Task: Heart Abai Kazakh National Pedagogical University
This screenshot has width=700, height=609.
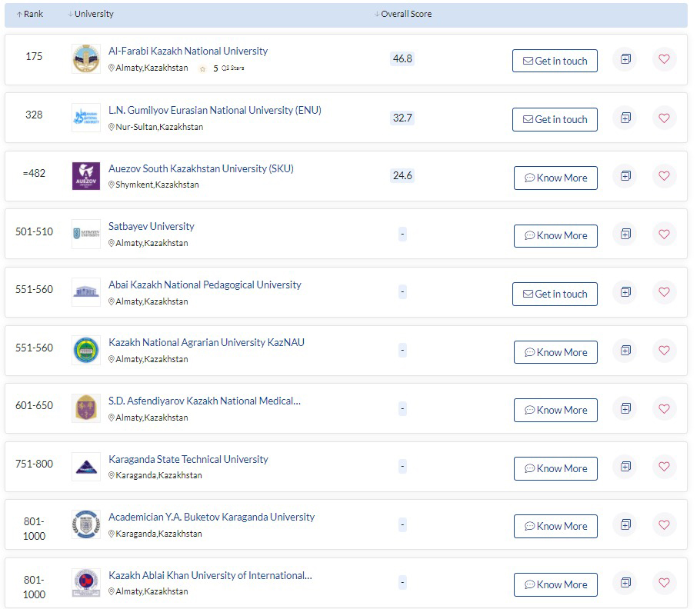Action: (x=664, y=292)
